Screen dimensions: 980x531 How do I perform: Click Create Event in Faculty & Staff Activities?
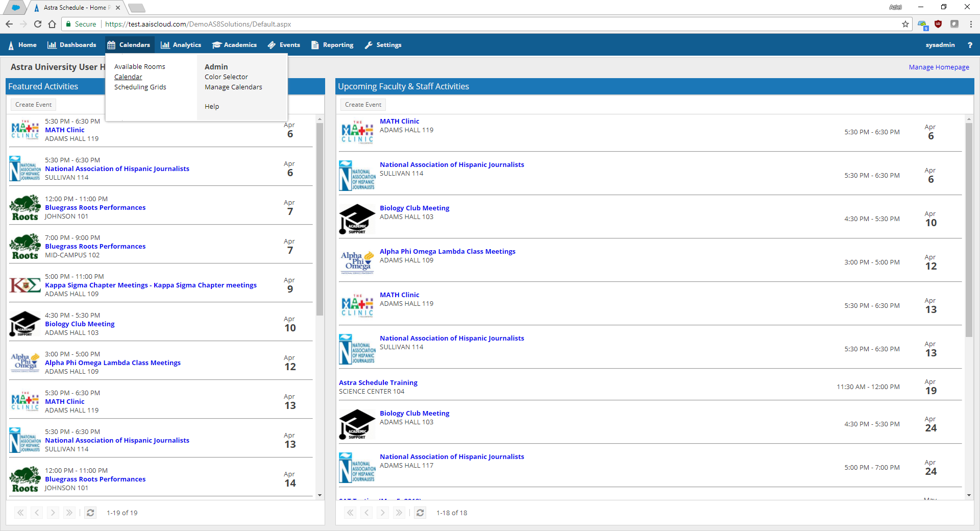(x=363, y=105)
